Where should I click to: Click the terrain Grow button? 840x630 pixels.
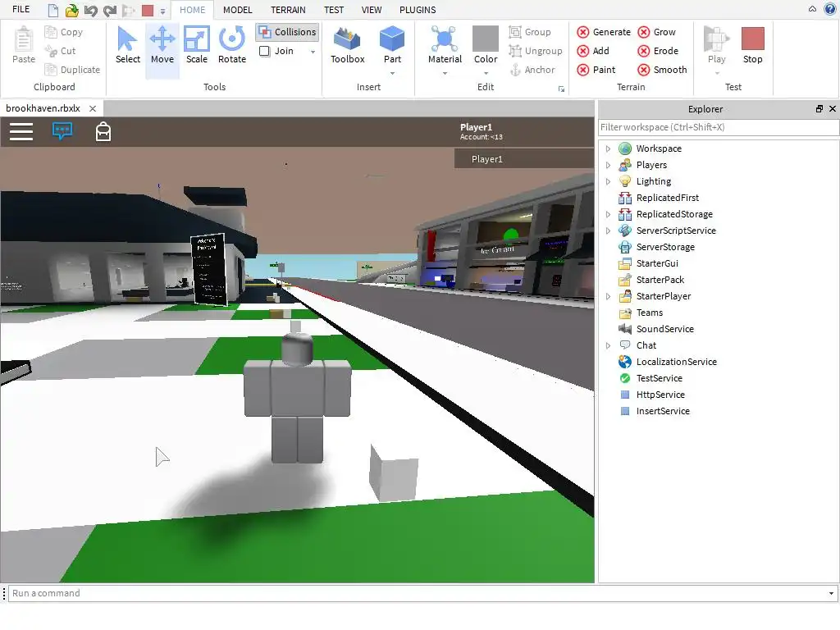click(x=656, y=32)
